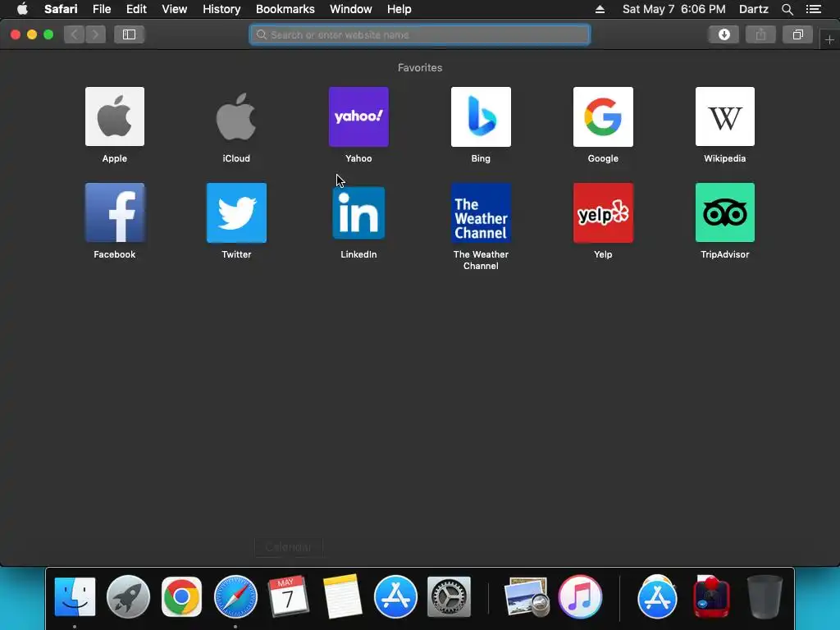Open the File menu
The height and width of the screenshot is (630, 840).
coord(101,9)
